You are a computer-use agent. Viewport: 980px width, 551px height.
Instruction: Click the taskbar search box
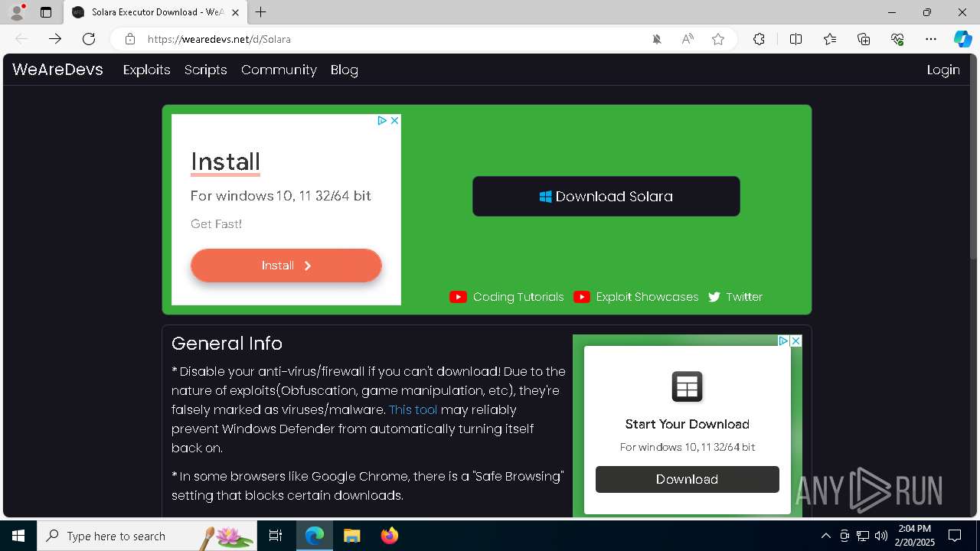[x=147, y=536]
